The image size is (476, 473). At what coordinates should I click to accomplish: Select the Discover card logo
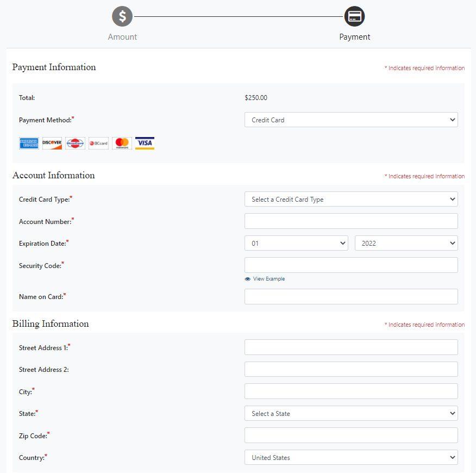[52, 143]
